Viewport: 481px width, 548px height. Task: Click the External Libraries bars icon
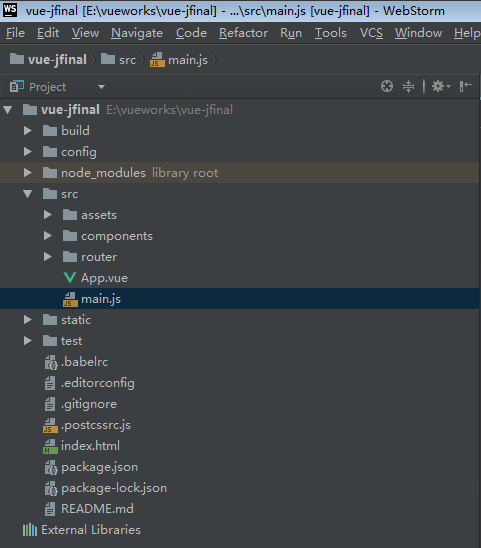[30, 530]
